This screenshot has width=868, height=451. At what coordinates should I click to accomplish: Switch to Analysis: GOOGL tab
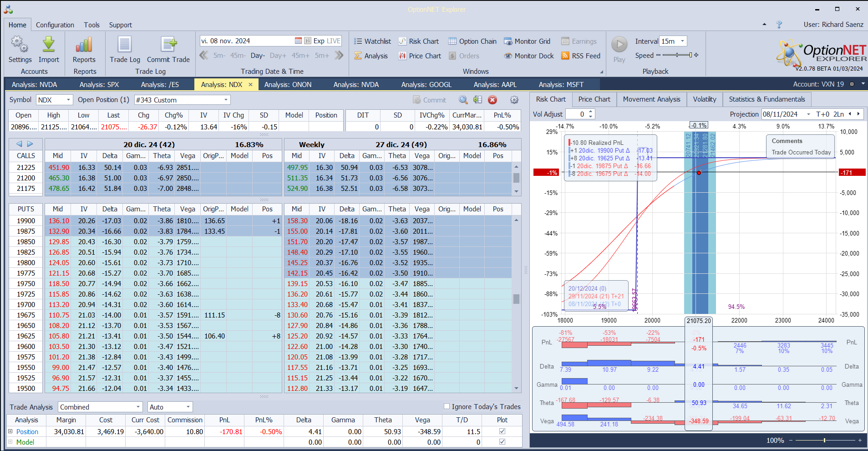(426, 84)
